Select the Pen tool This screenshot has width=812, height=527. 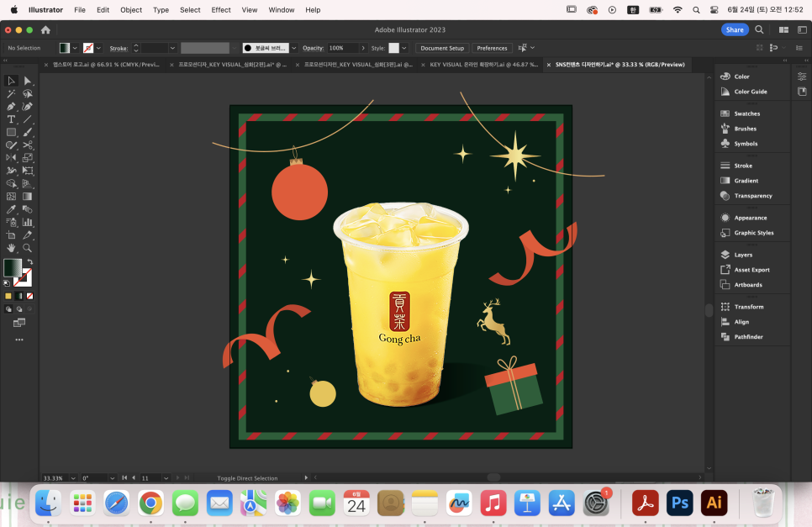click(x=11, y=107)
